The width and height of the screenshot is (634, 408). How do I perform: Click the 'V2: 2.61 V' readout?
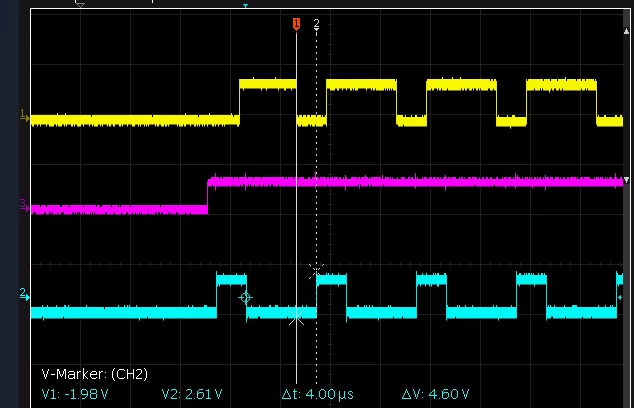point(192,394)
